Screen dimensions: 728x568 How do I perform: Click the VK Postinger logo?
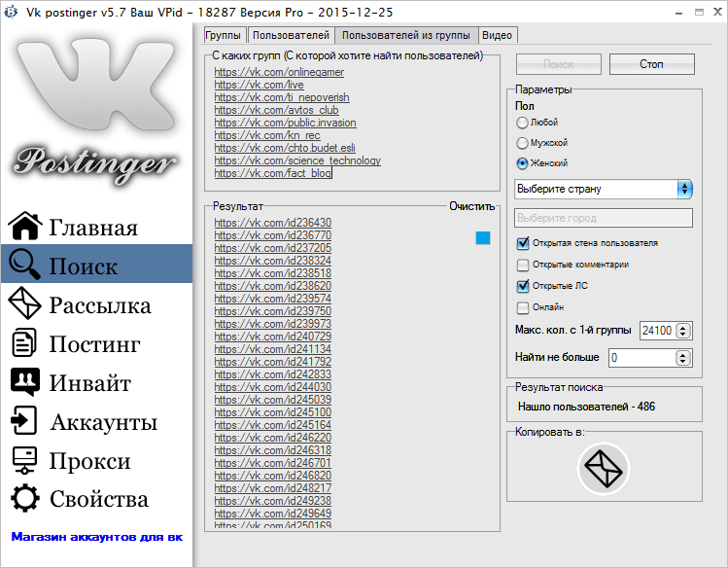click(96, 112)
